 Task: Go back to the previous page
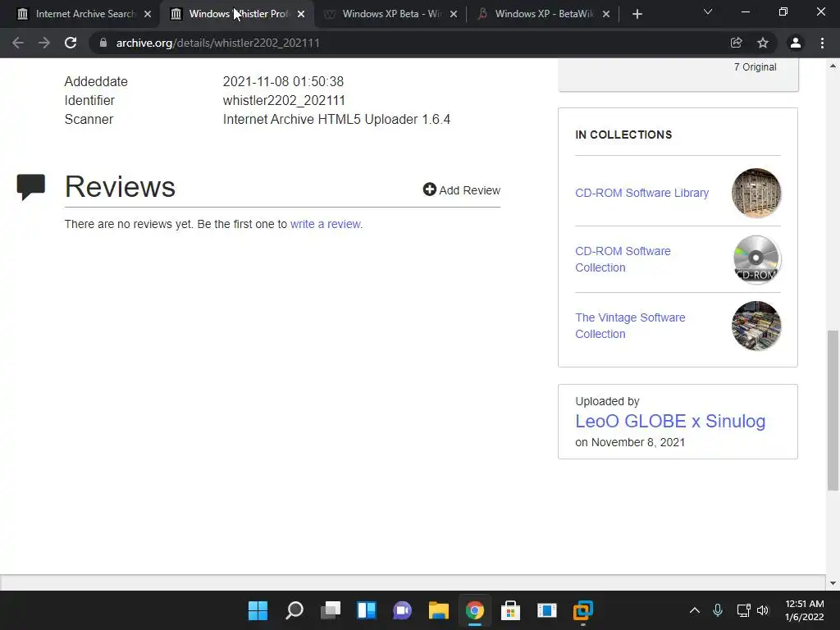click(x=18, y=43)
